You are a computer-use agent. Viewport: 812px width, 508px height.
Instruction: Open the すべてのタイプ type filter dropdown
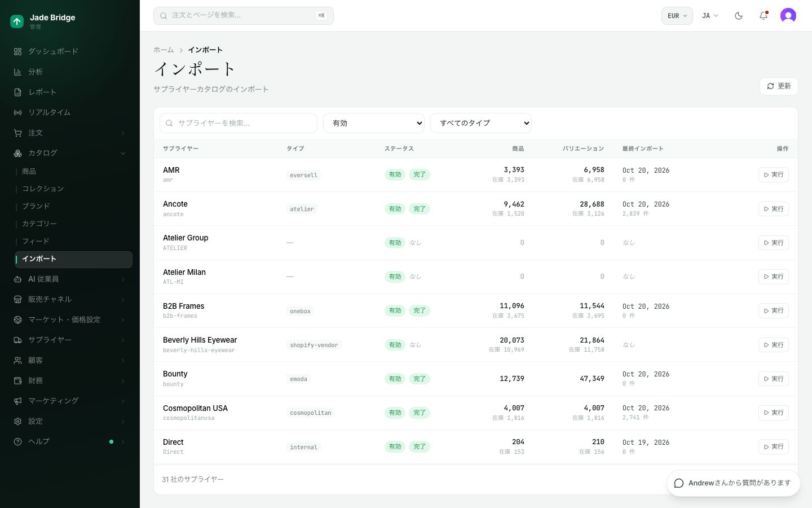[481, 123]
